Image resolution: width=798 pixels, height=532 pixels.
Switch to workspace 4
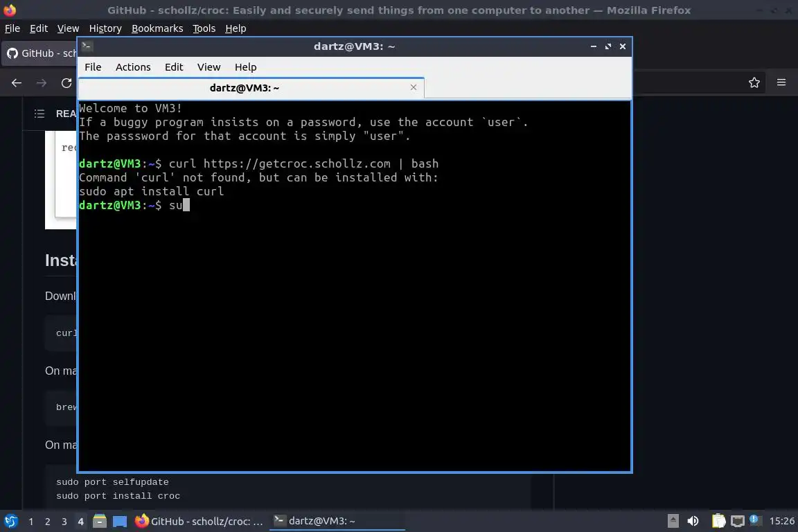click(80, 522)
